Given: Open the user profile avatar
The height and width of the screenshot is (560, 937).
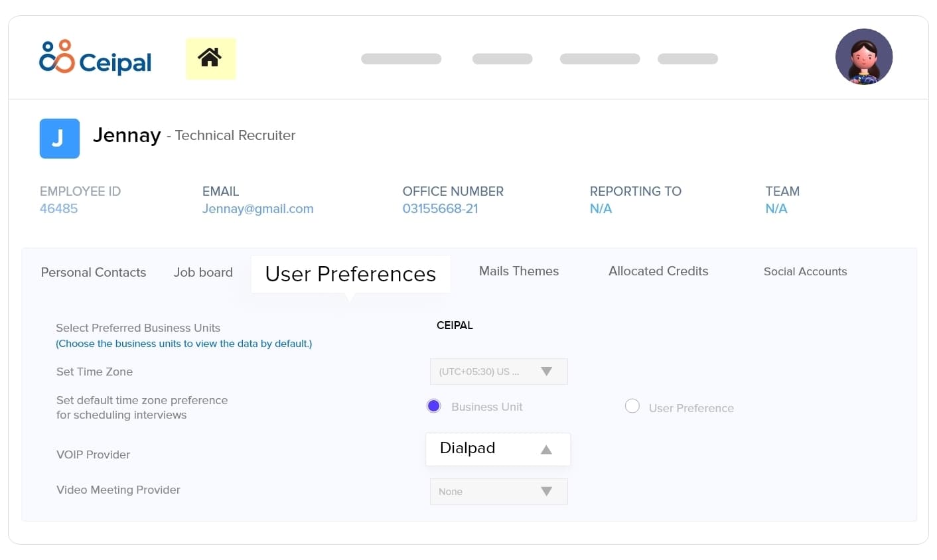Looking at the screenshot, I should [863, 57].
